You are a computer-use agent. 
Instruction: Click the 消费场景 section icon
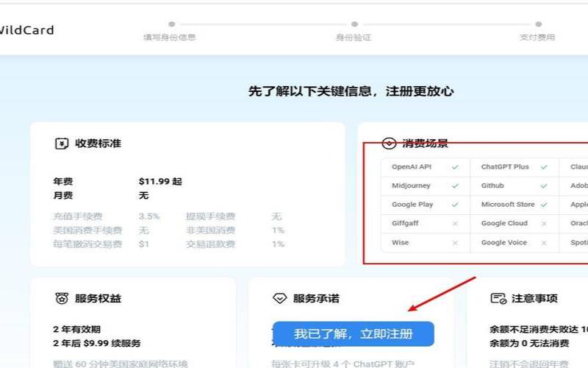(x=389, y=144)
